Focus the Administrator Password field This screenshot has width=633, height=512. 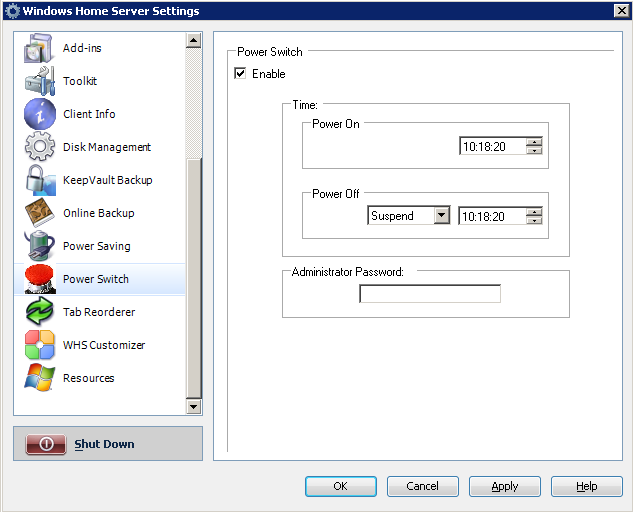tap(430, 294)
